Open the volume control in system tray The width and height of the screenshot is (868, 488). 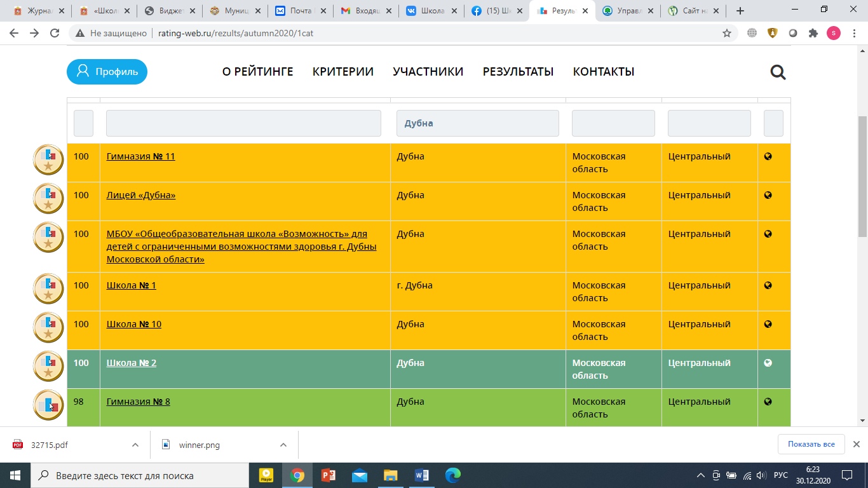[x=762, y=475]
